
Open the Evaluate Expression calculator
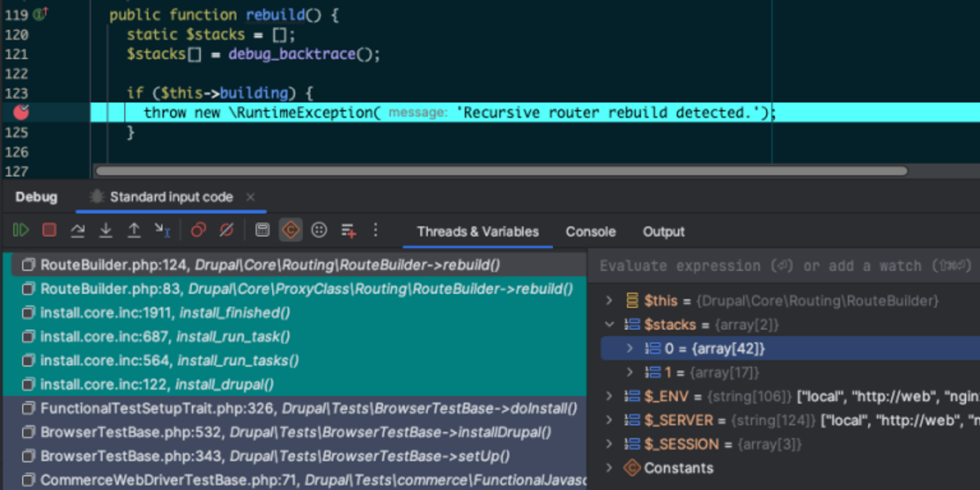(x=262, y=230)
